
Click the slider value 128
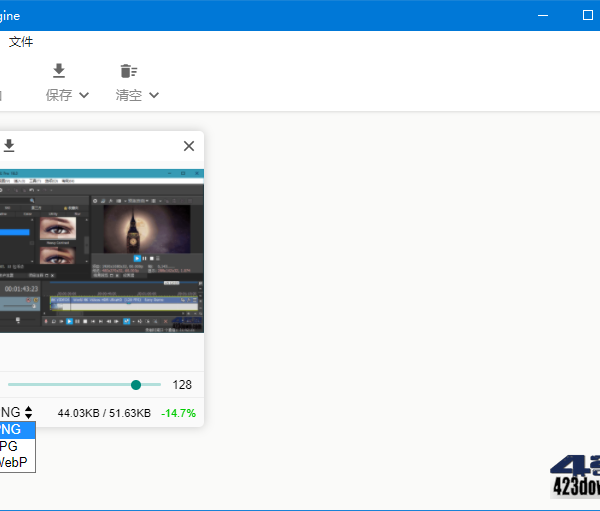182,385
